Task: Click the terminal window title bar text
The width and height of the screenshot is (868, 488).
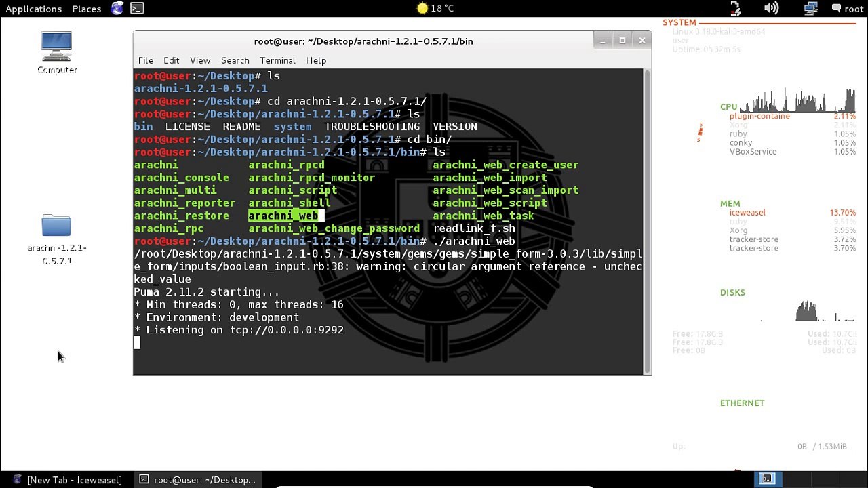Action: pyautogui.click(x=363, y=41)
